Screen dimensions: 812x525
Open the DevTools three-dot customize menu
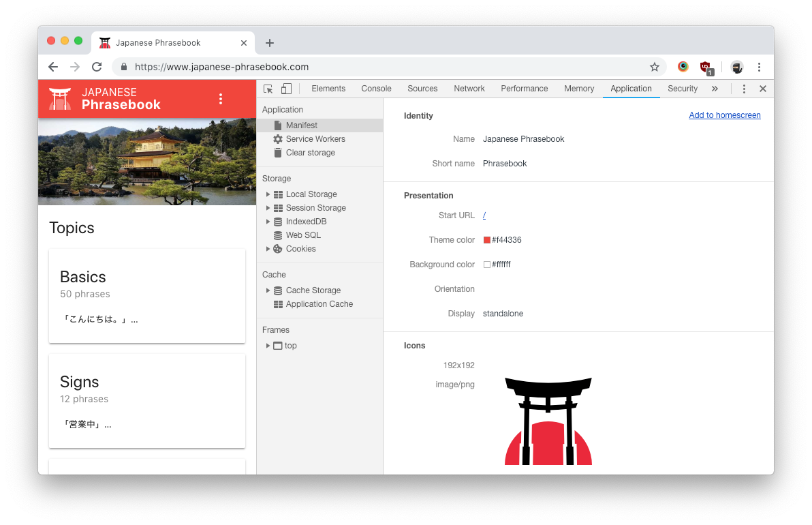point(744,89)
